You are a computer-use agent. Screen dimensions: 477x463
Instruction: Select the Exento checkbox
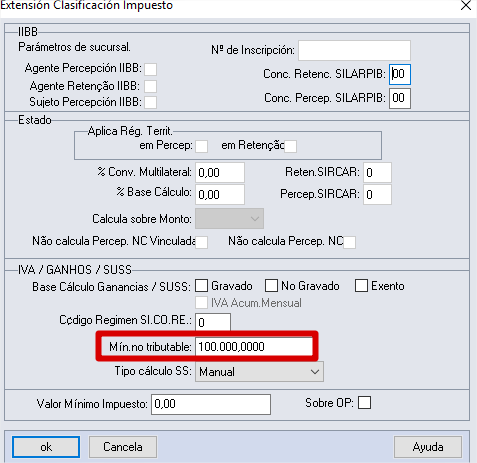click(x=361, y=286)
